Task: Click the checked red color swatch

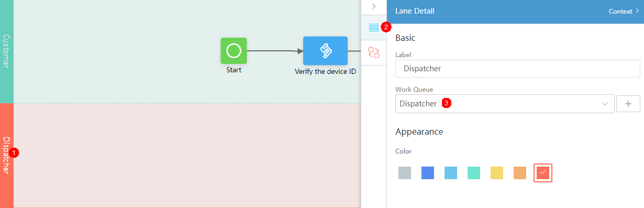Action: pos(543,173)
